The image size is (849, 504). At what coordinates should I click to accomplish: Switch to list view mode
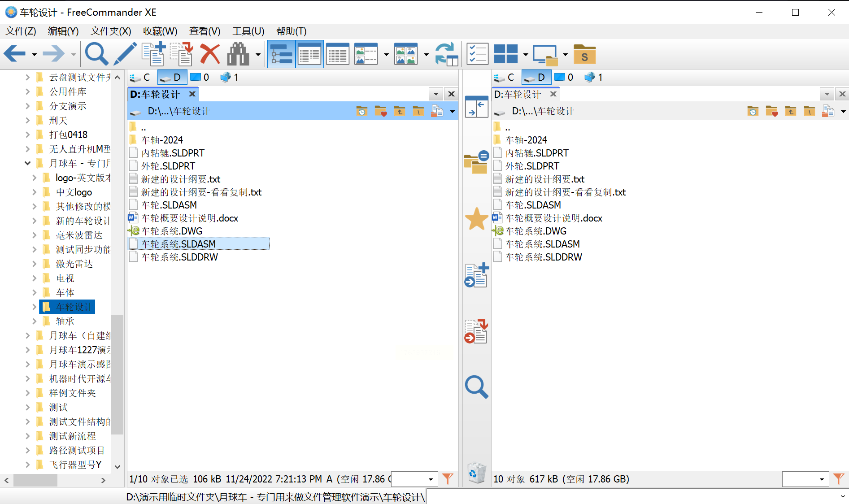pyautogui.click(x=337, y=54)
